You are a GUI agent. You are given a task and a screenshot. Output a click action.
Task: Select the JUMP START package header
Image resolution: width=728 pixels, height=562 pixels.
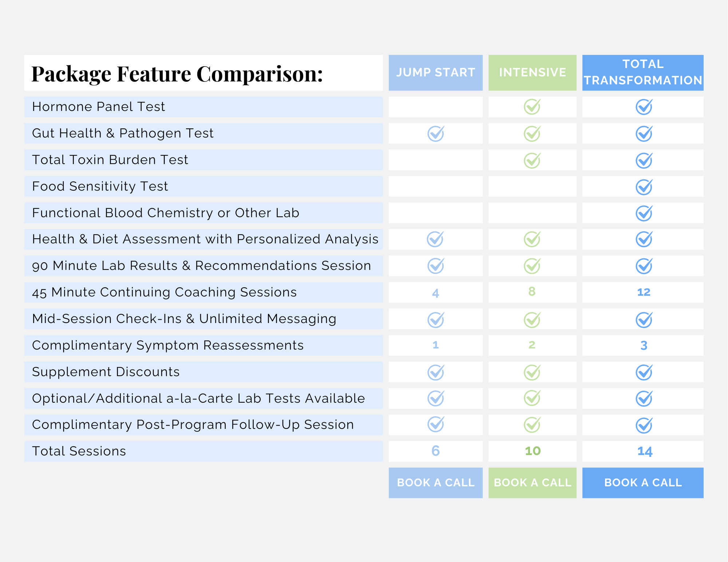[x=435, y=72]
